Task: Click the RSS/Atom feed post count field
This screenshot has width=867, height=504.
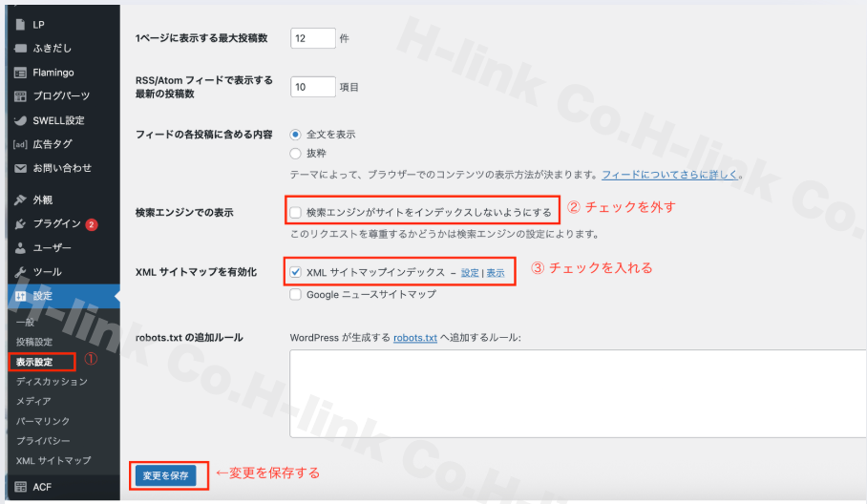Action: pos(313,87)
